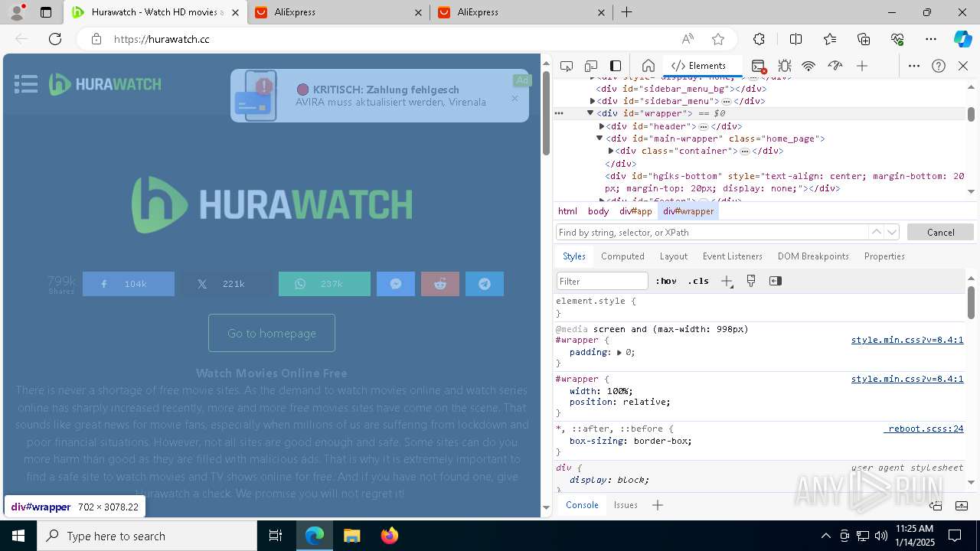Click the Facebook share button 104k
This screenshot has height=551, width=980.
pyautogui.click(x=129, y=284)
